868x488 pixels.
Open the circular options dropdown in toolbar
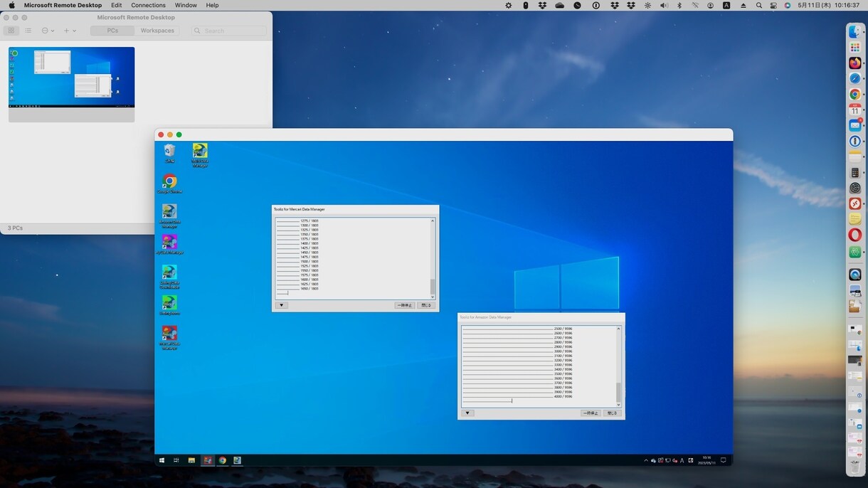point(48,31)
